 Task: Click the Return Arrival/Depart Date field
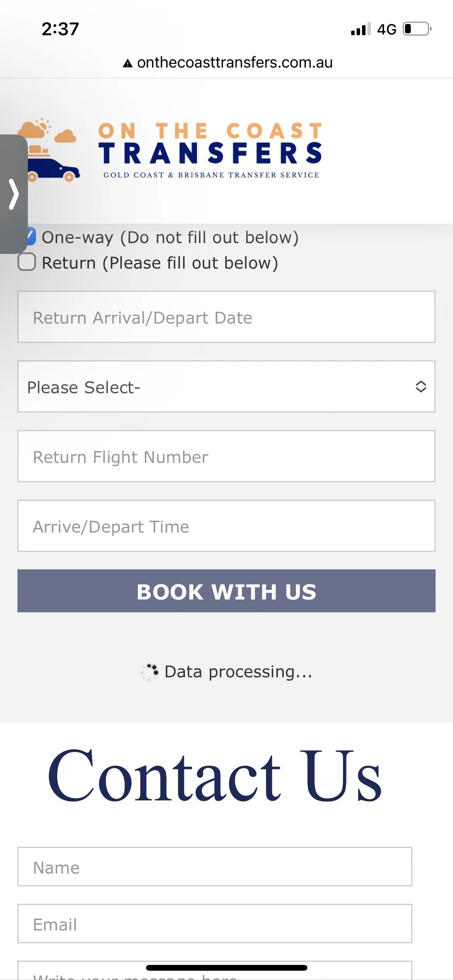[x=226, y=317]
